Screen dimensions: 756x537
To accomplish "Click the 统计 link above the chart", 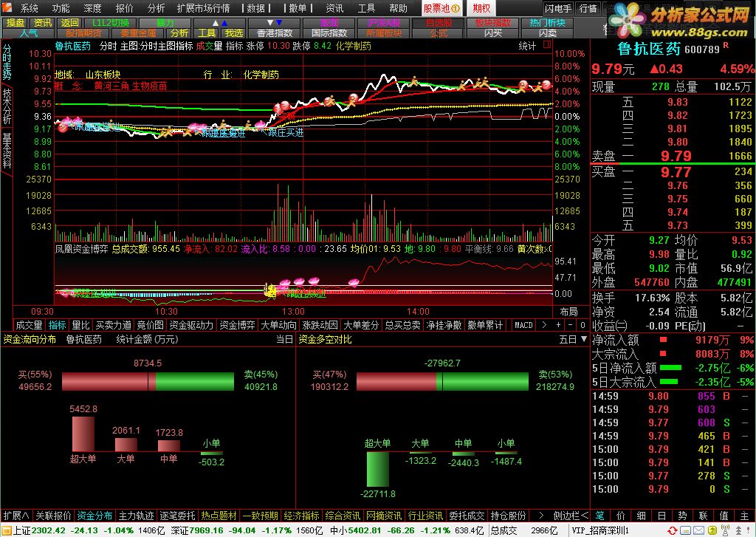I will tap(527, 46).
